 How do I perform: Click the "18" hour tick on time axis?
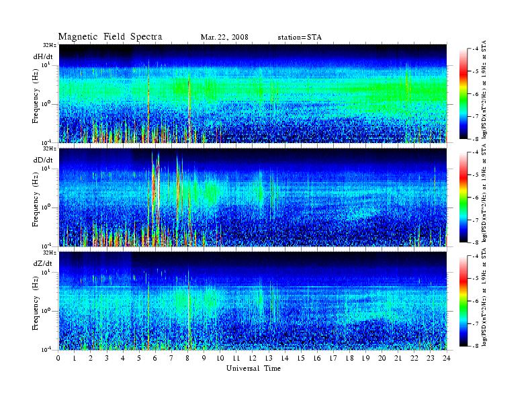(349, 358)
